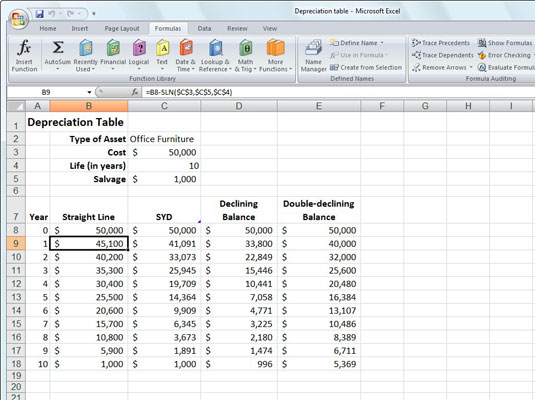Screen dimensions: 535x400
Task: Select column D header
Action: pos(239,106)
